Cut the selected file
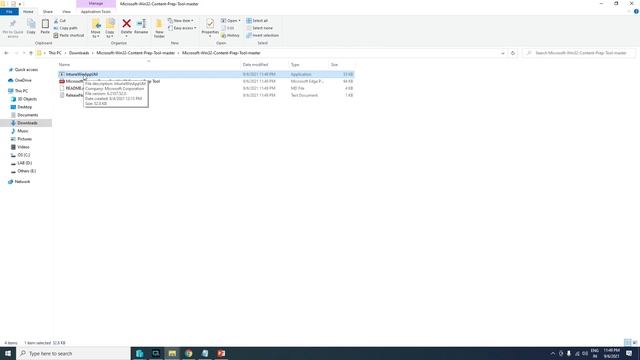The height and width of the screenshot is (360, 640). pyautogui.click(x=60, y=21)
